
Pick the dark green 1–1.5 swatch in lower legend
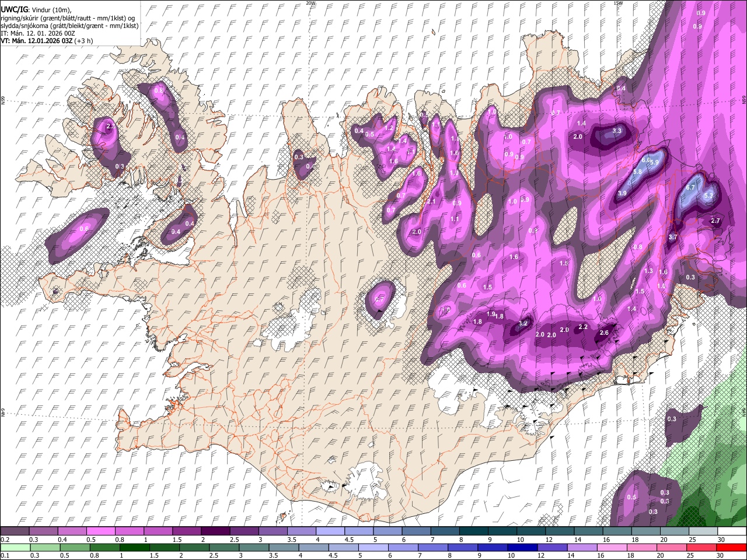coord(135,547)
